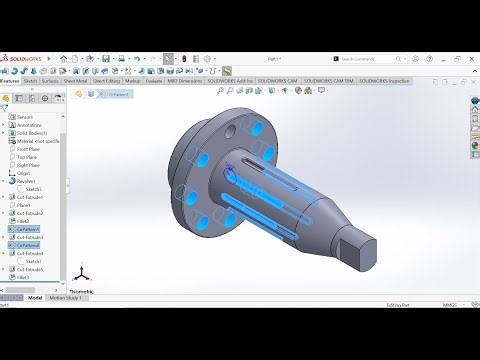The image size is (480, 360).
Task: Open Appearances task pane icon
Action: (x=475, y=145)
